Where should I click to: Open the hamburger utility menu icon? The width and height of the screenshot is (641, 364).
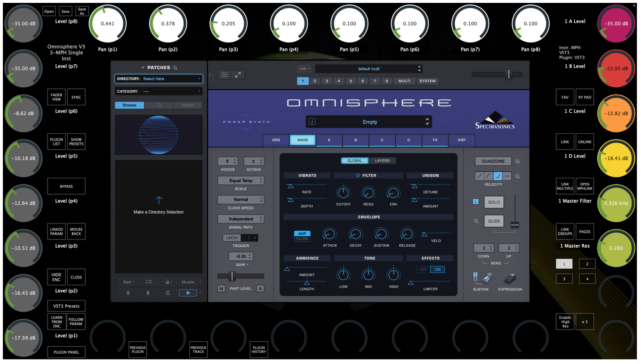pyautogui.click(x=224, y=75)
